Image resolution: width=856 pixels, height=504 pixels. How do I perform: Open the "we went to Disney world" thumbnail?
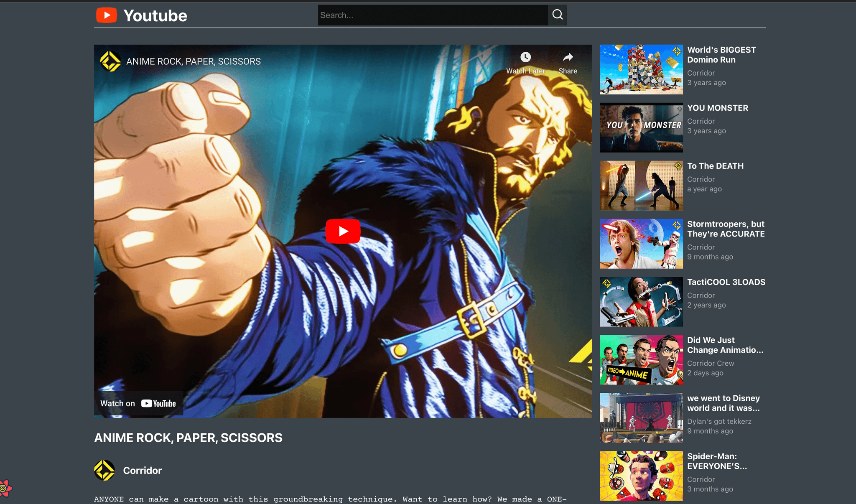click(641, 418)
